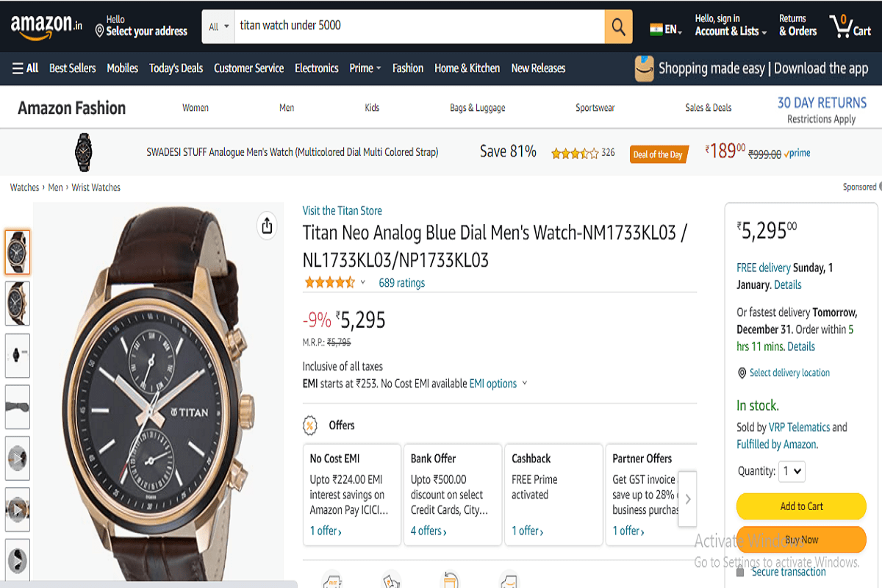Screen dimensions: 882x588
Task: Expand the 'All' category dropdown in search bar
Action: click(216, 26)
